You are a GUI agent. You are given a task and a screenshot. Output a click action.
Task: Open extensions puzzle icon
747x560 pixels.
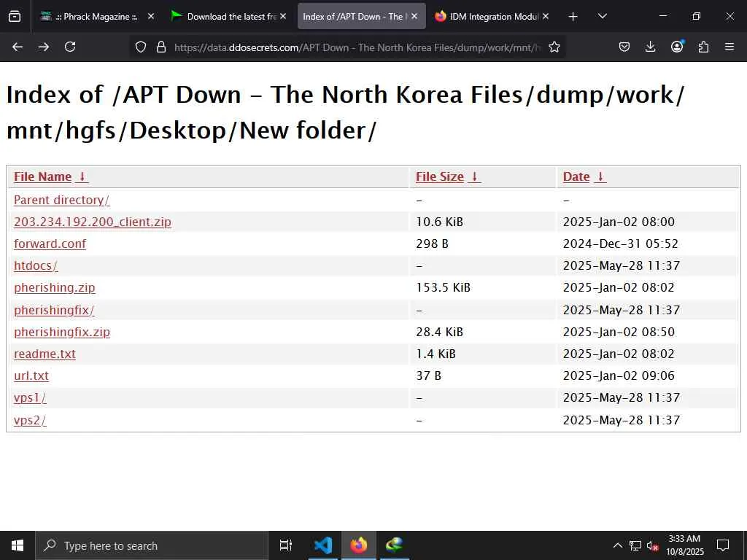(703, 47)
